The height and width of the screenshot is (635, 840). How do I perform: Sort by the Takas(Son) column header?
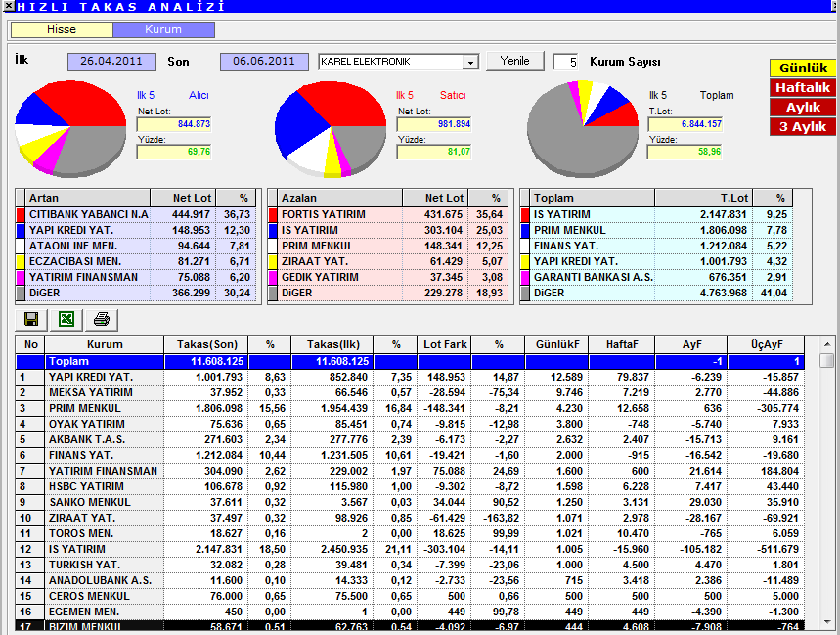(x=206, y=344)
